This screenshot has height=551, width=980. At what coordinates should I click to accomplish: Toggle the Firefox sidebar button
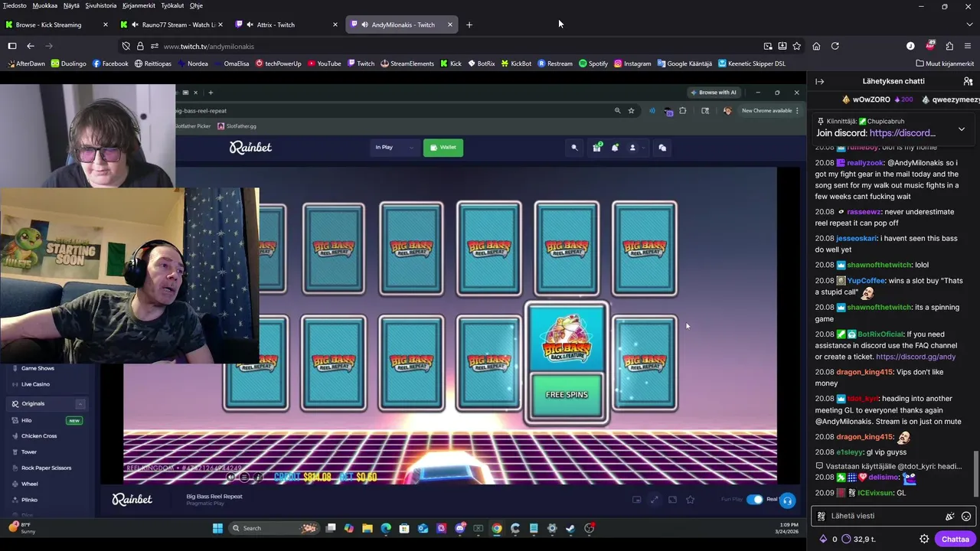[12, 46]
